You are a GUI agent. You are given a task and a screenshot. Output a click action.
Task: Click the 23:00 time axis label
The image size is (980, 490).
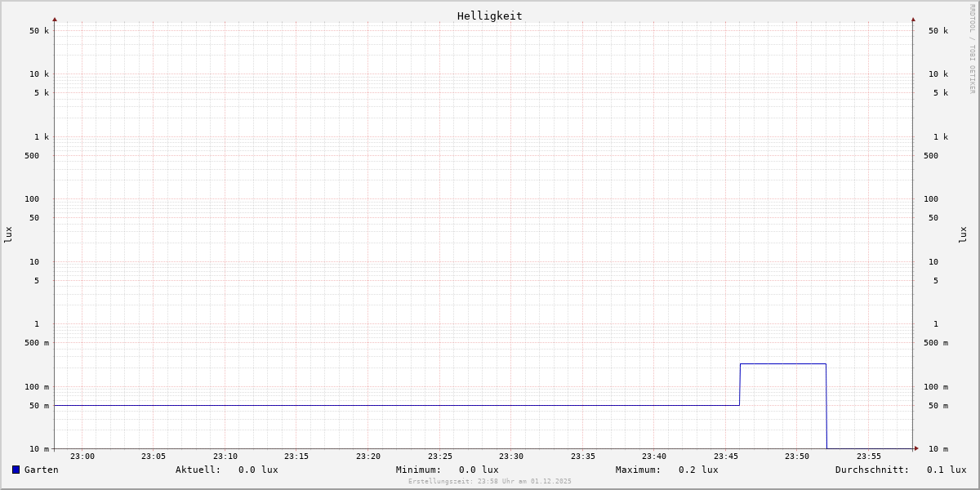(82, 457)
